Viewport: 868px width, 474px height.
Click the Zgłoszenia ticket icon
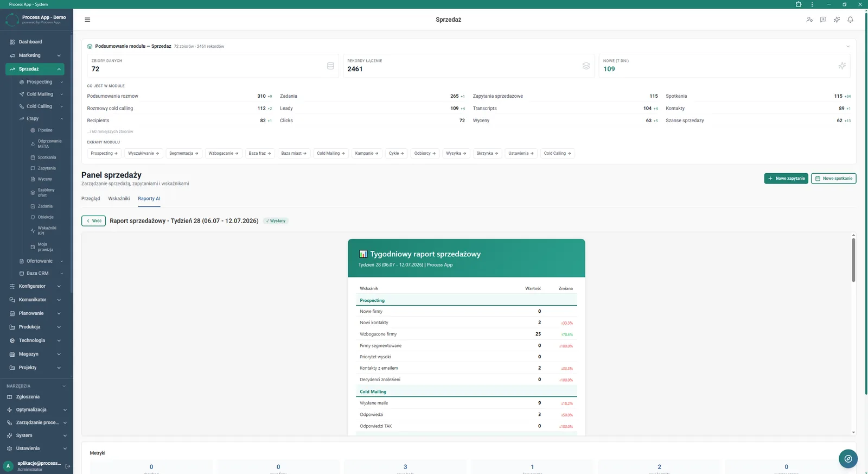pos(9,397)
